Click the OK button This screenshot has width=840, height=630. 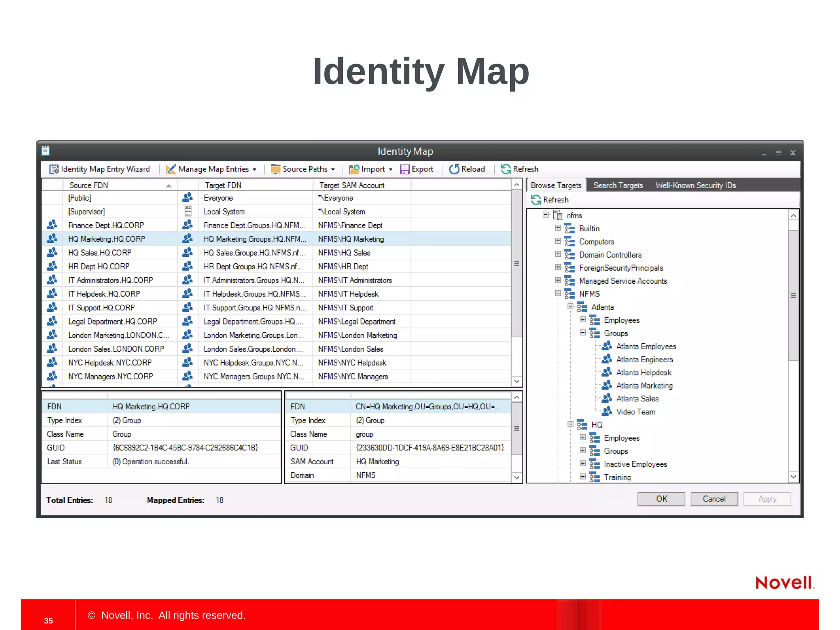[661, 499]
